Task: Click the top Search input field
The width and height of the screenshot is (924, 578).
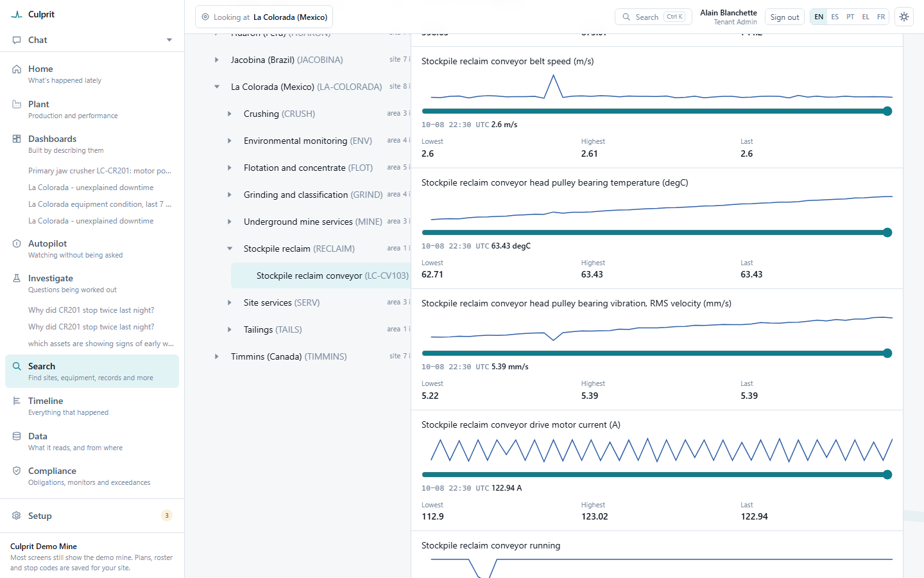Action: (653, 17)
